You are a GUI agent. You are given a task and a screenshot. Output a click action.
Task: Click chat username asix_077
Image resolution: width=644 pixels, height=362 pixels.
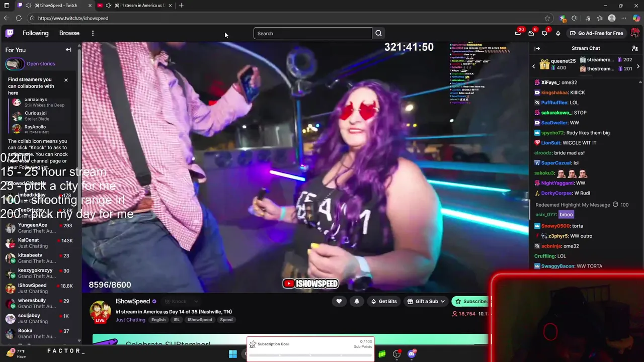tap(545, 214)
